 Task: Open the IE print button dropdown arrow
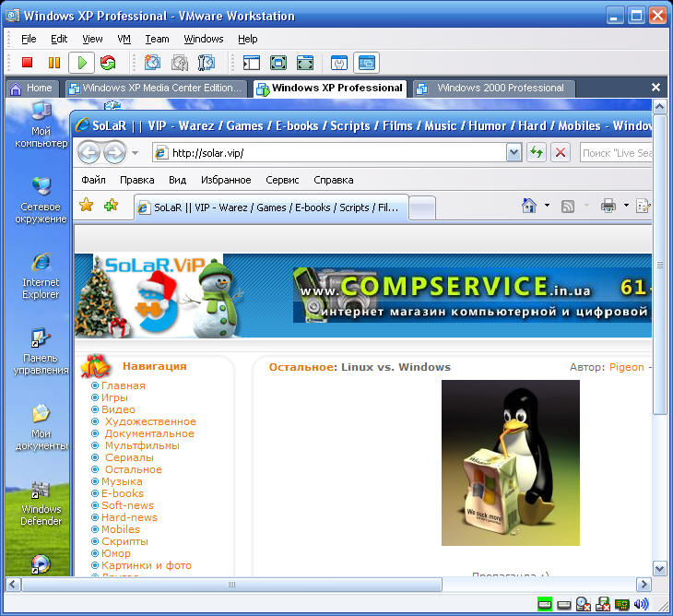626,206
